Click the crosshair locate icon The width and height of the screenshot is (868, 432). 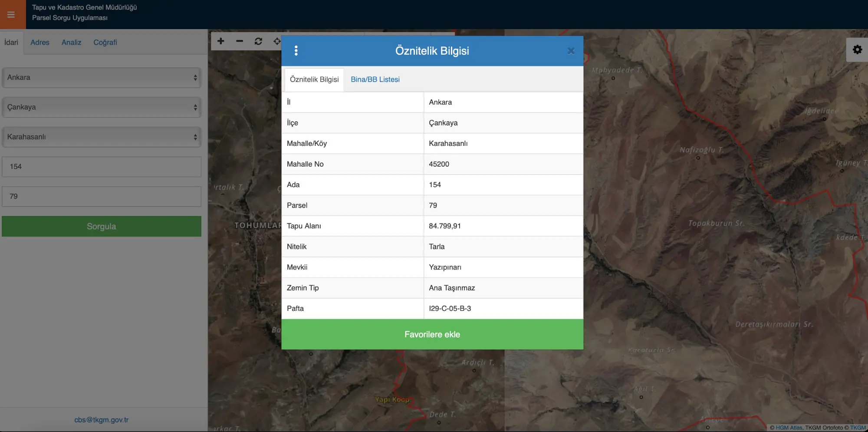click(x=276, y=41)
